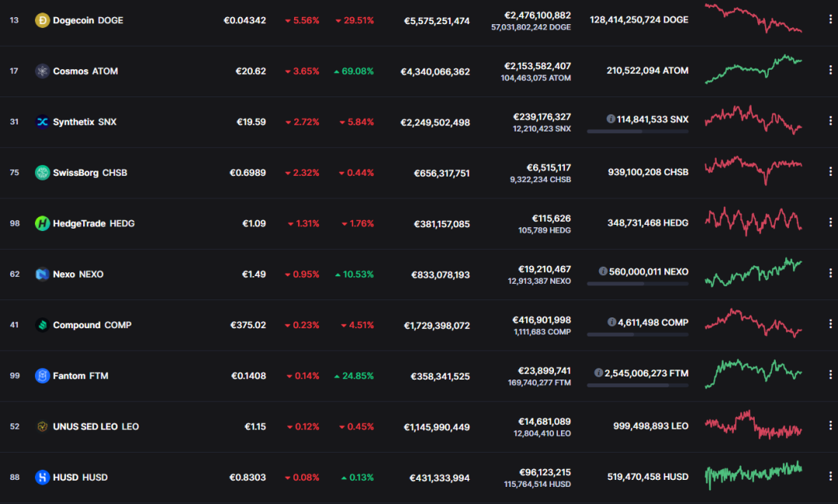Open the UNUS SED LEO coin link
Screen dimensions: 838x504
[96, 426]
